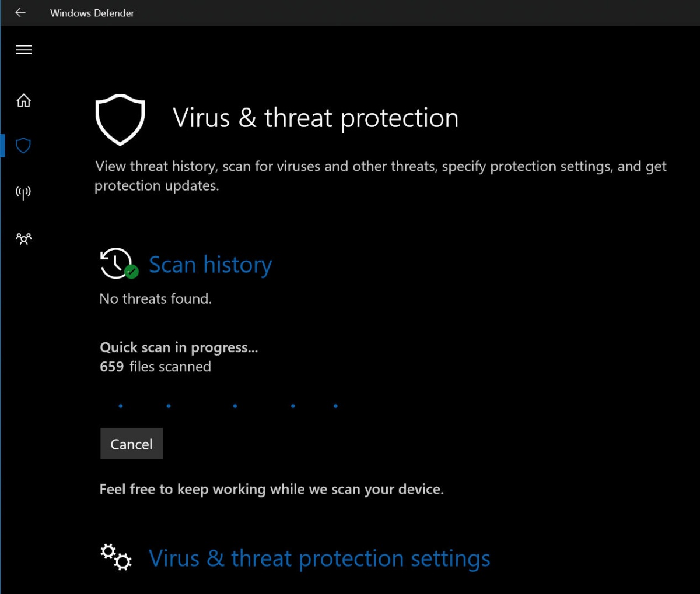The image size is (700, 594).
Task: Click the page description about threat history
Action: tap(380, 176)
